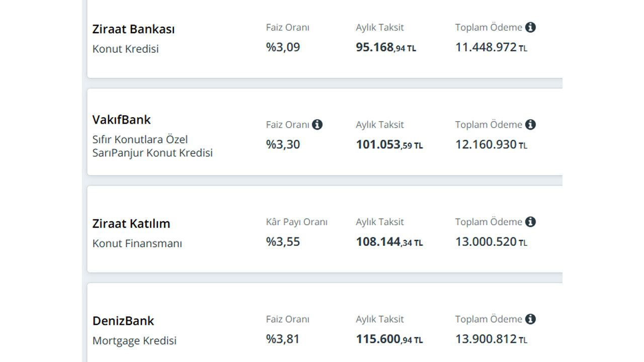
Task: Click the 12.160.930 TL total payment
Action: [x=492, y=145]
